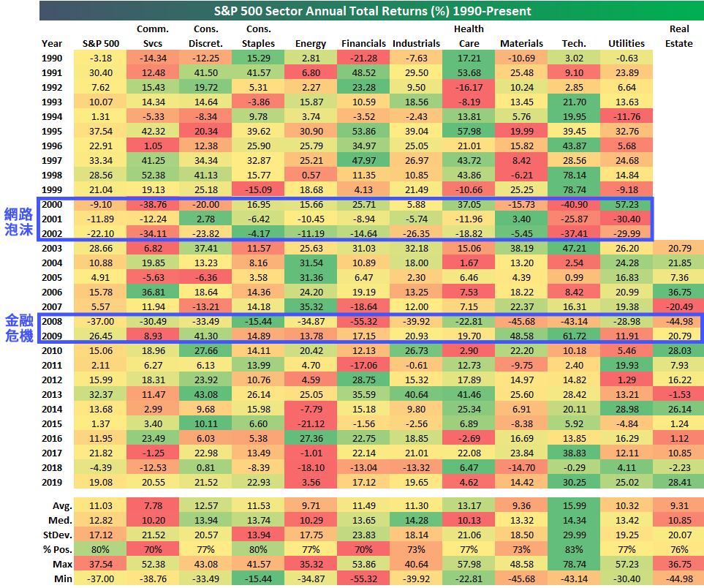Select cell -20.49 in Real Estate 2007
704x588 pixels.
(x=679, y=307)
